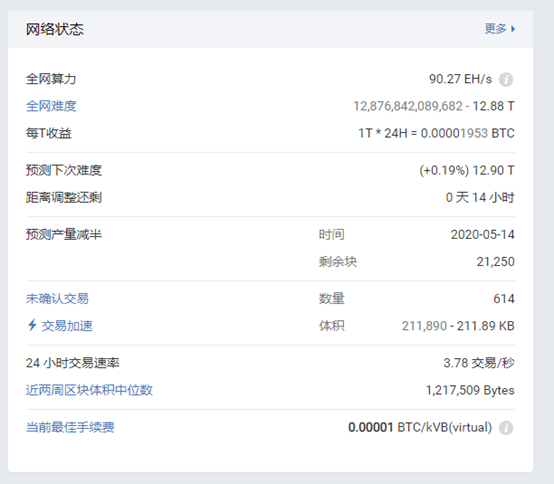The height and width of the screenshot is (484, 554).
Task: Click the lightning bolt icon for 交易加速
Action: (32, 325)
